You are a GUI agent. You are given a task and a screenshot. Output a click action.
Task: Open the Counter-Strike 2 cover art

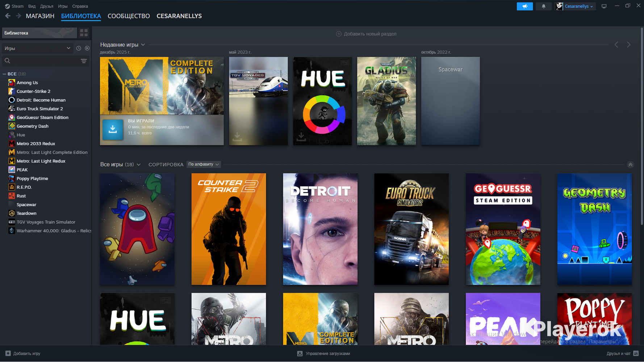[x=229, y=229]
